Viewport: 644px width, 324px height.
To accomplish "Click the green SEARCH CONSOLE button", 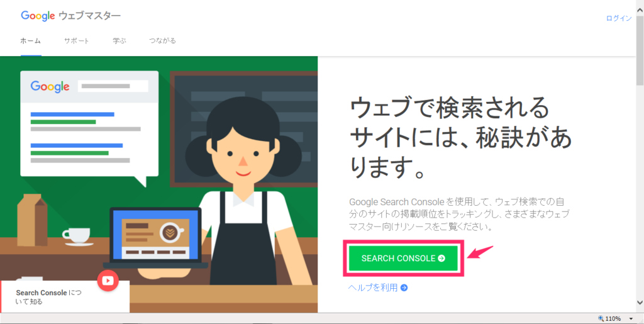I will [x=403, y=259].
